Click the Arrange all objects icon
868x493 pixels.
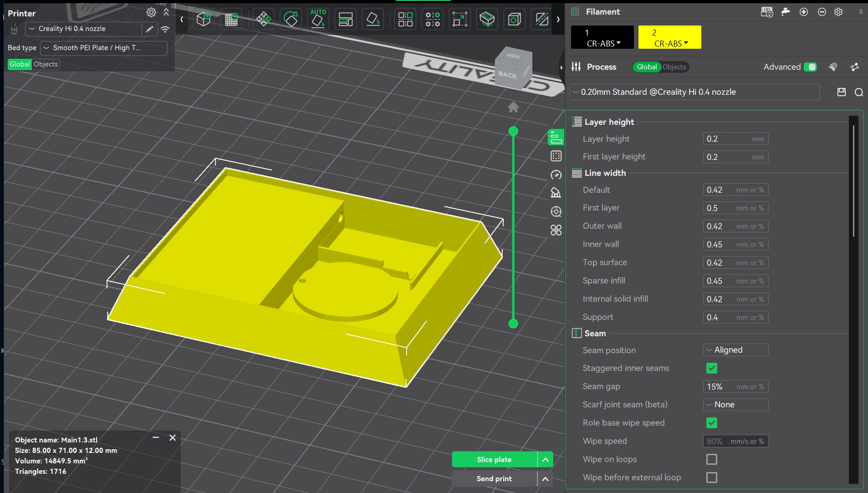click(x=346, y=19)
